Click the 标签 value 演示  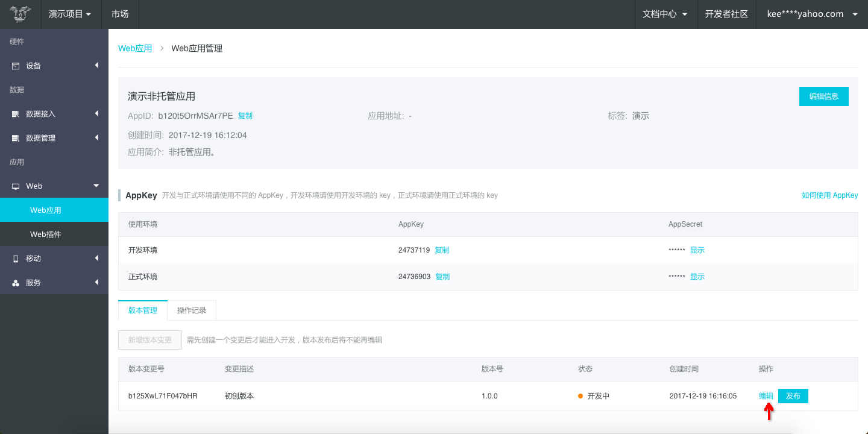[641, 116]
